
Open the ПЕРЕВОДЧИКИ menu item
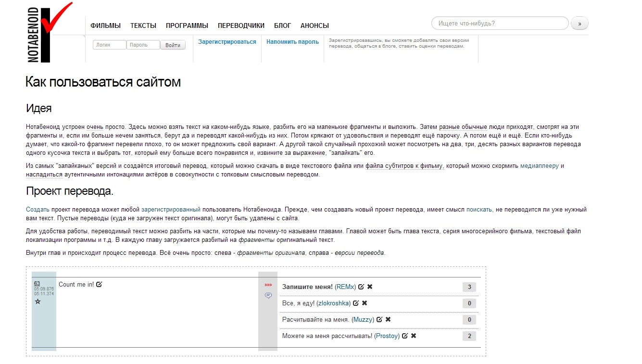click(241, 25)
